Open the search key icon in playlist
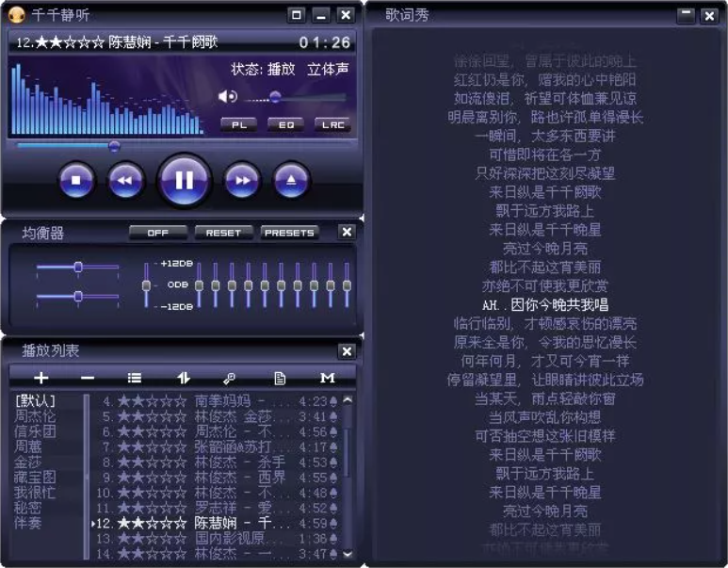728x568 pixels. pyautogui.click(x=229, y=379)
